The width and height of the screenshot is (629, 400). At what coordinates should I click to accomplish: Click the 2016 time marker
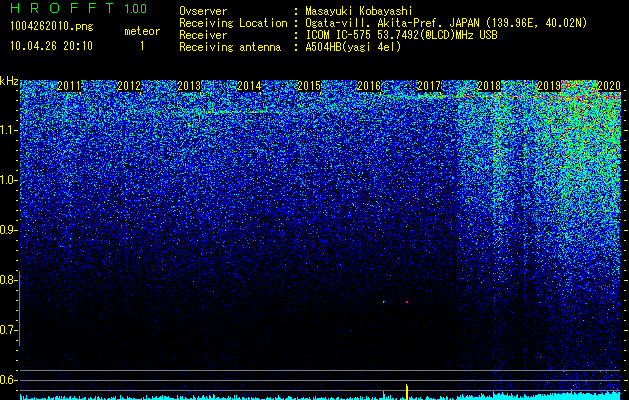[369, 86]
